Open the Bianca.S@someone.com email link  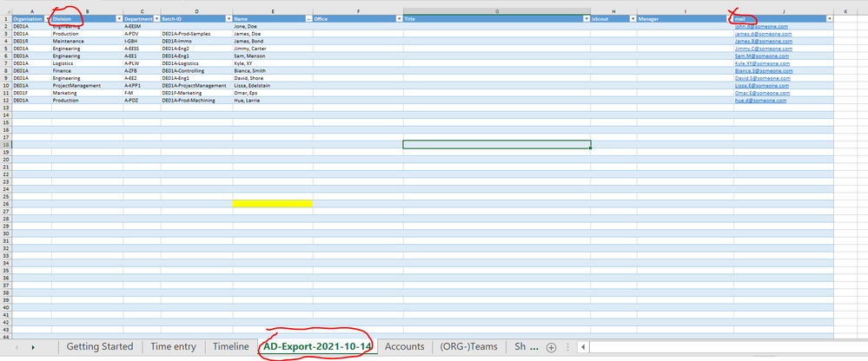(x=764, y=71)
